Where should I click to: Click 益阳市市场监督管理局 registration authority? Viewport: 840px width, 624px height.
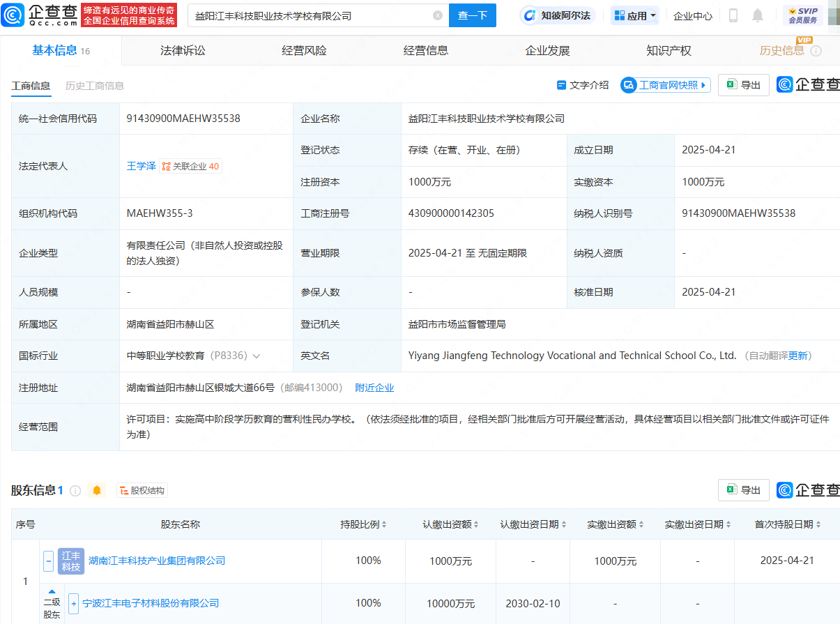click(457, 324)
